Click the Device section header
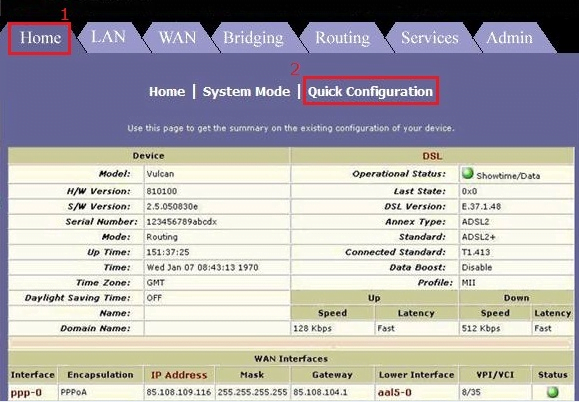Screen dimensions: 579x402 click(148, 156)
